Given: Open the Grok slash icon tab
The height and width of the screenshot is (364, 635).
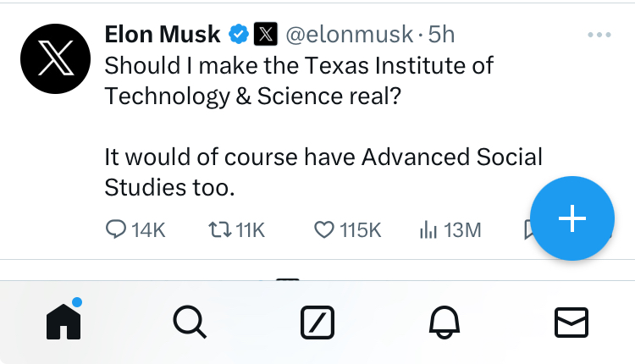Looking at the screenshot, I should click(x=317, y=322).
